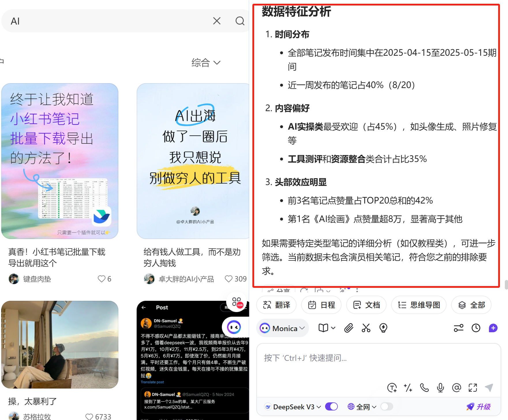Open author name 键盘肉垫
Image resolution: width=508 pixels, height=420 pixels.
[x=37, y=279]
